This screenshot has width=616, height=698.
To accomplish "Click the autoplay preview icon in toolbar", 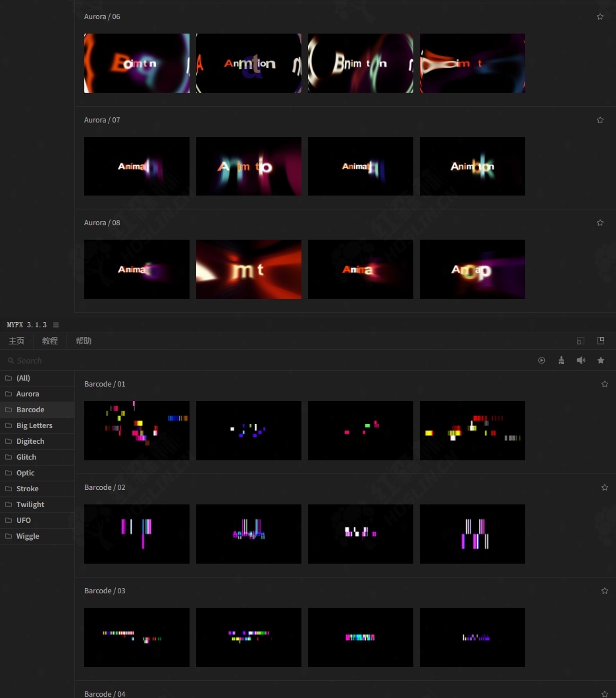I will coord(542,360).
